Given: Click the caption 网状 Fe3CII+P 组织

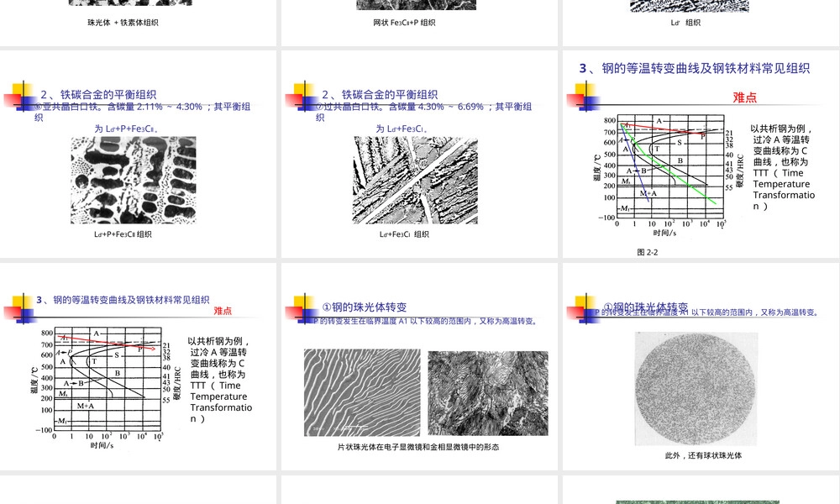Looking at the screenshot, I should click(405, 23).
